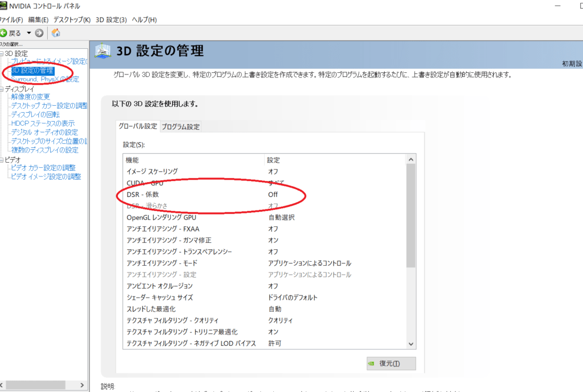Select the DSR - 係数 setting row
The width and height of the screenshot is (583, 392).
tap(264, 195)
